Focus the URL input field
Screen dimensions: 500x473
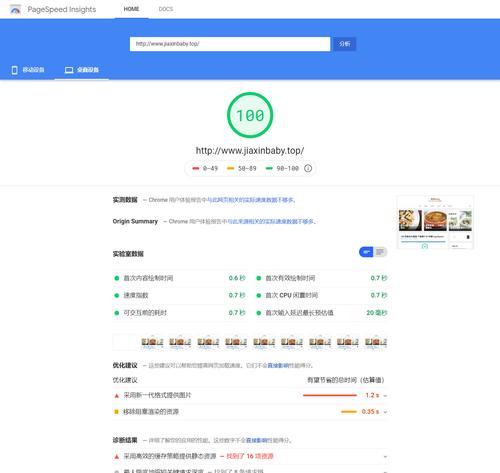[x=230, y=44]
